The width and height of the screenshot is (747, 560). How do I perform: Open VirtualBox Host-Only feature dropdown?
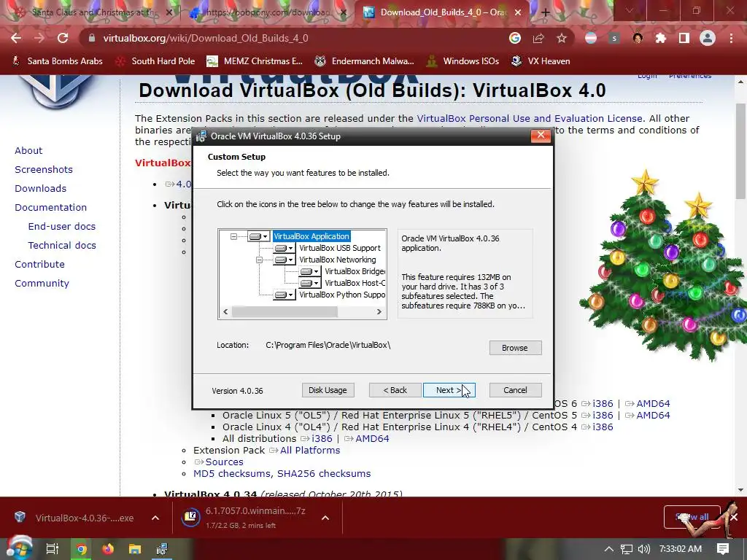pos(310,284)
